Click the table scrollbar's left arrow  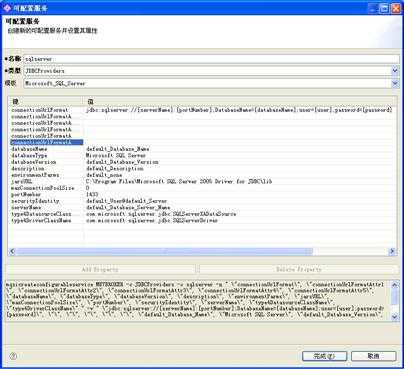pos(12,251)
